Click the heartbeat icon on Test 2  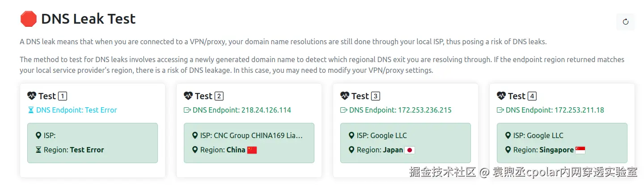188,96
